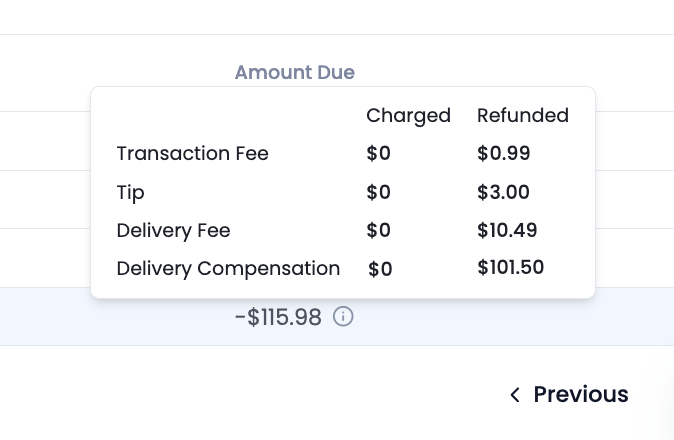Click the $0 charged Transaction Fee value
674x440 pixels.
[379, 153]
